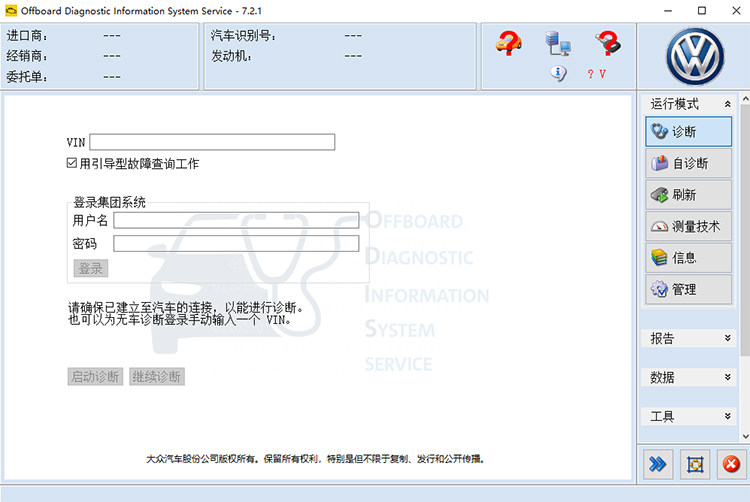This screenshot has width=750, height=502.
Task: Click the fullscreen frame icon button
Action: [x=695, y=464]
